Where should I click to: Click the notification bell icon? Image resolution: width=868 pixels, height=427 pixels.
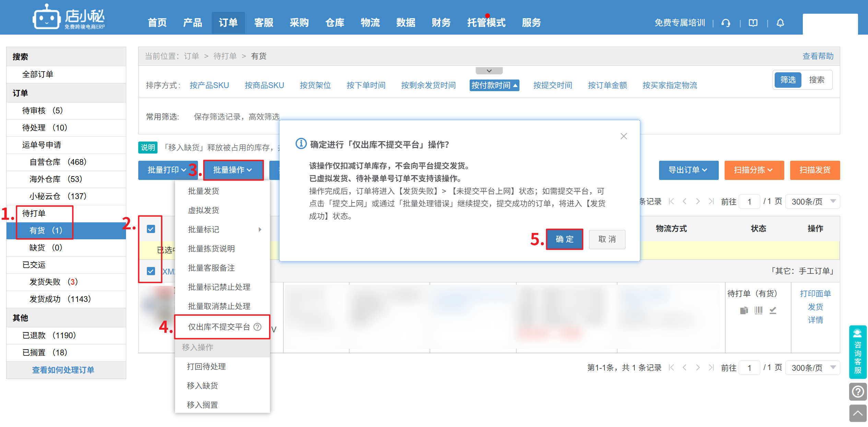[x=780, y=23]
